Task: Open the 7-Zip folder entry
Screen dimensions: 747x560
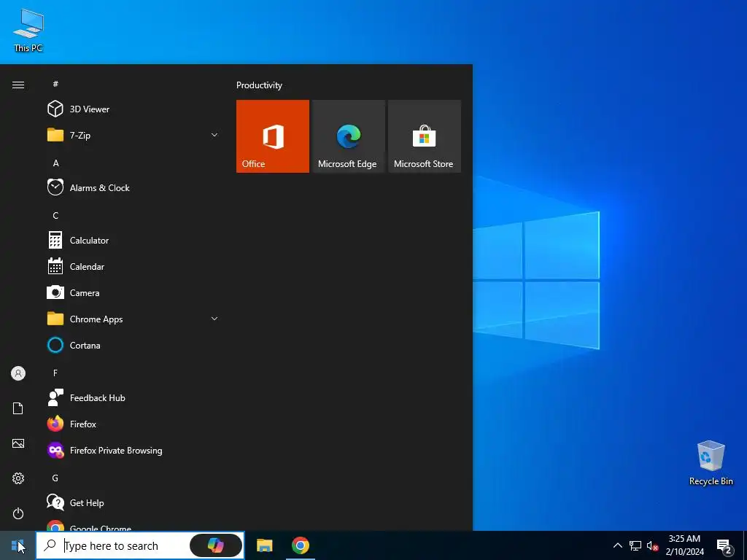Action: [133, 135]
